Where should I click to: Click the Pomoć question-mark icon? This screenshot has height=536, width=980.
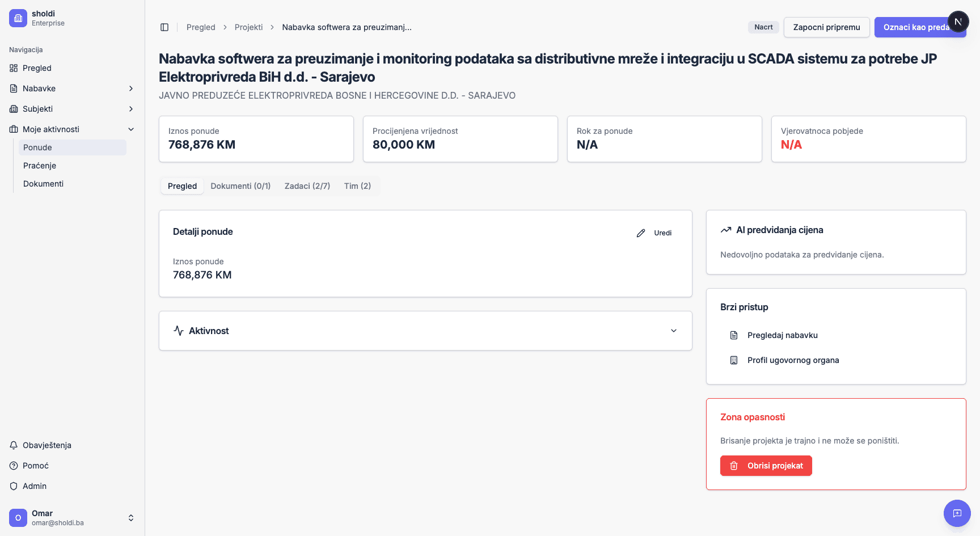(x=14, y=466)
